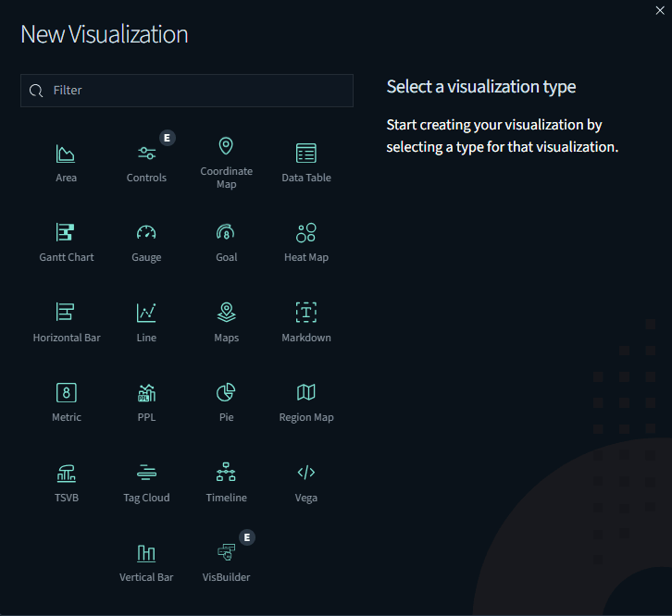The width and height of the screenshot is (672, 616).
Task: Choose the Vega visualization
Action: tap(306, 483)
